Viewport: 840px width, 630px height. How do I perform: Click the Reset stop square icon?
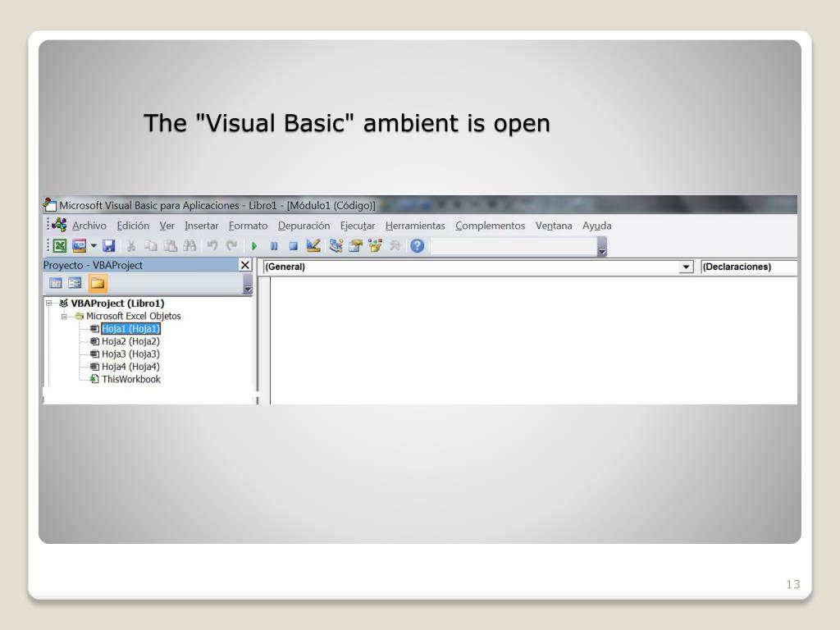(293, 246)
